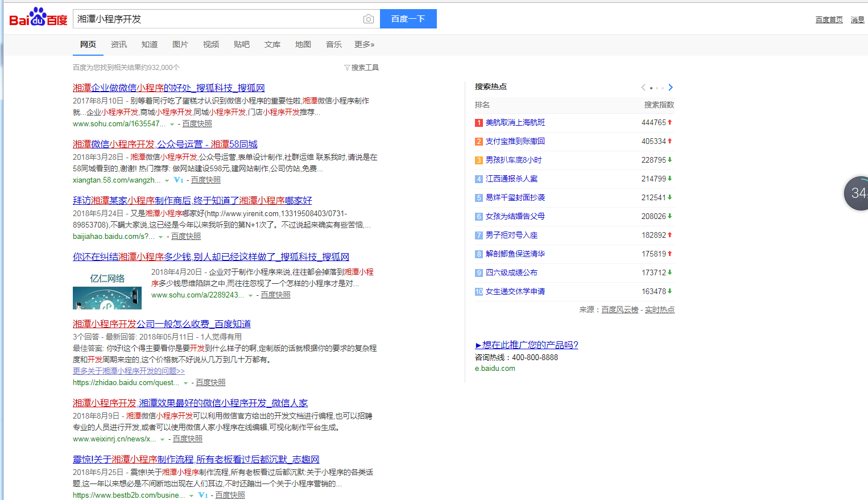Click previous arrow in search hotspots panel

pyautogui.click(x=643, y=88)
